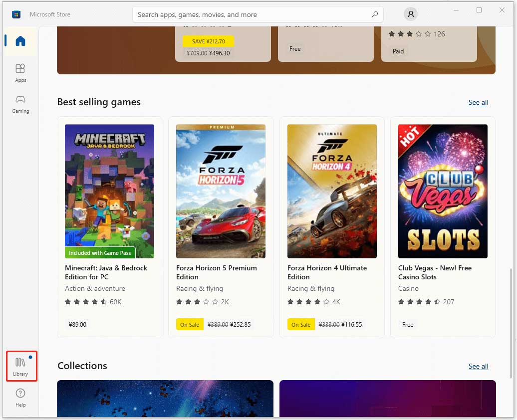Image resolution: width=517 pixels, height=420 pixels.
Task: Click the Best selling games heading
Action: pyautogui.click(x=99, y=102)
